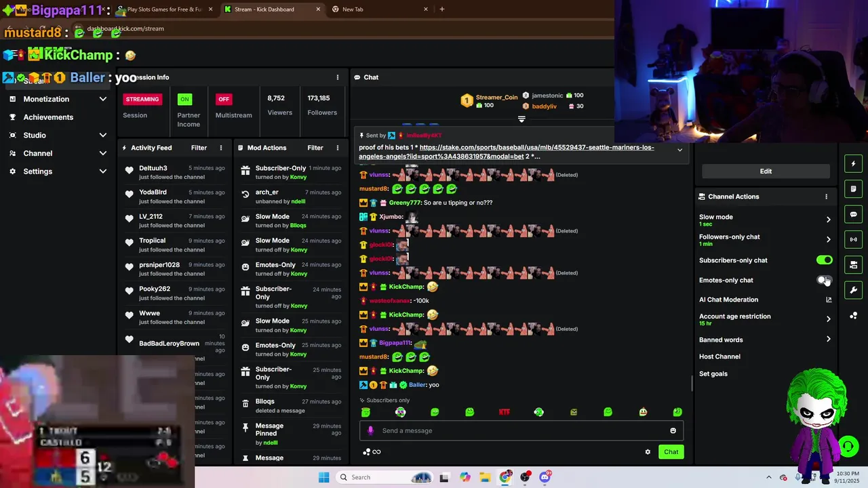Screen dimensions: 868x488
Task: Open the notes panel icon in right rail
Action: 853,188
